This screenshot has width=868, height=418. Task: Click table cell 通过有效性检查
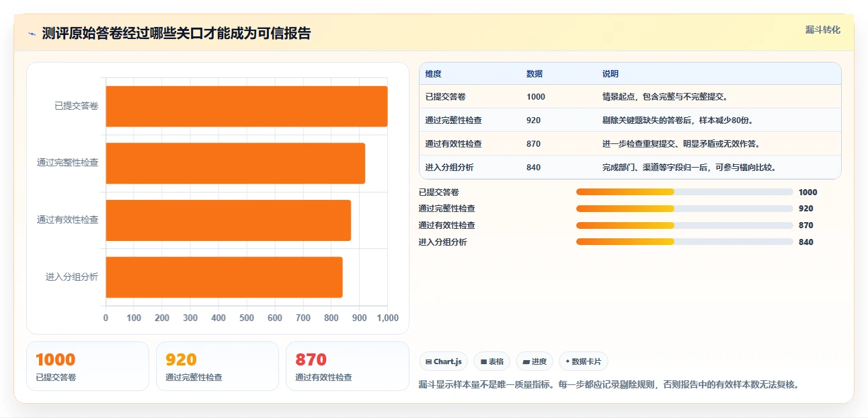click(x=454, y=144)
